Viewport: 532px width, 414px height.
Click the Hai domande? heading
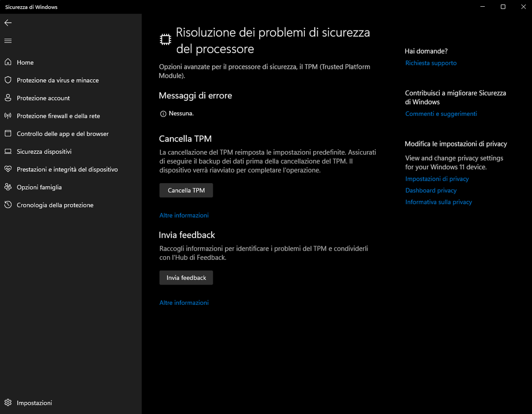pyautogui.click(x=426, y=51)
